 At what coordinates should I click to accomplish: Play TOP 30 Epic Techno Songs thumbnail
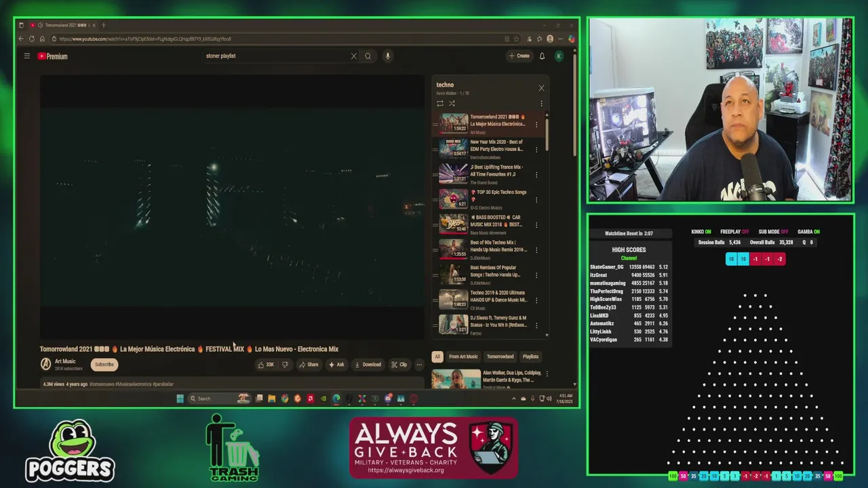pyautogui.click(x=453, y=199)
